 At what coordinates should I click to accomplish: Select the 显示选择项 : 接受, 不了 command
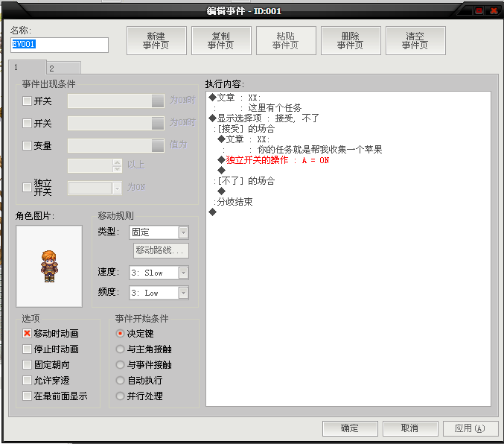click(x=264, y=118)
